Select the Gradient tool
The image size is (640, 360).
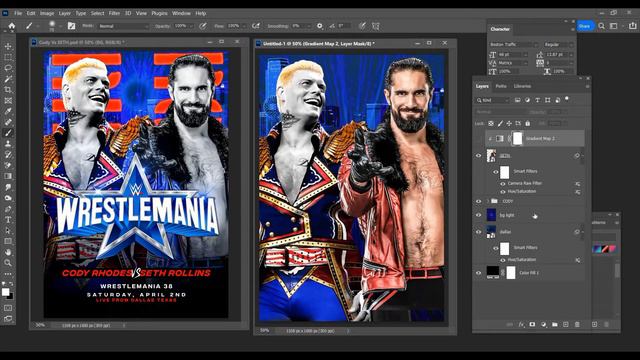click(8, 176)
